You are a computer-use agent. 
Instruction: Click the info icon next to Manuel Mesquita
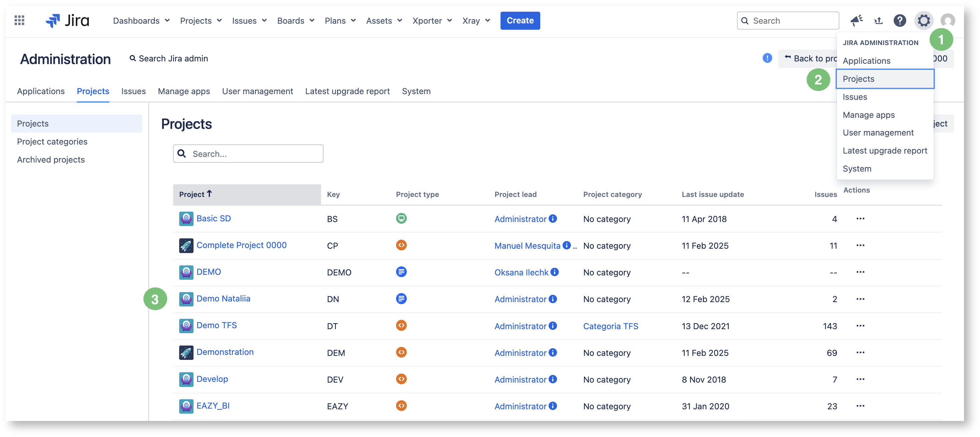pos(567,245)
